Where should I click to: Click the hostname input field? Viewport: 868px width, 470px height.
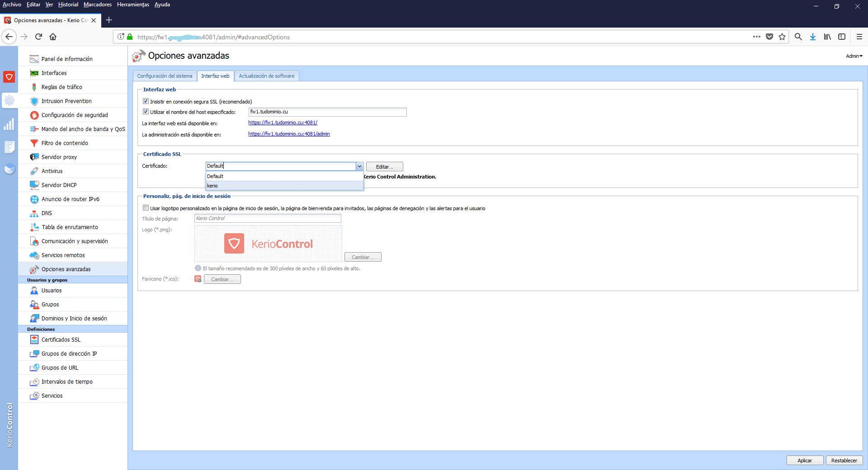(x=327, y=112)
